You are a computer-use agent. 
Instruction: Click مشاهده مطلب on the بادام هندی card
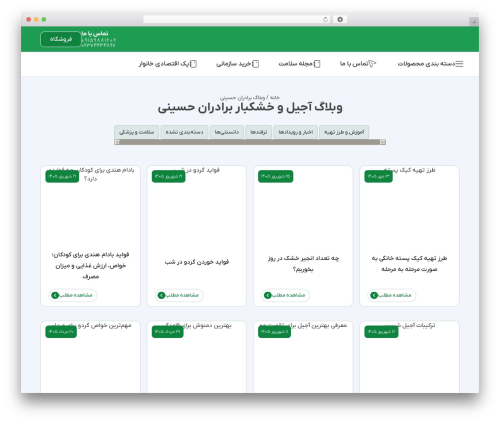(73, 295)
